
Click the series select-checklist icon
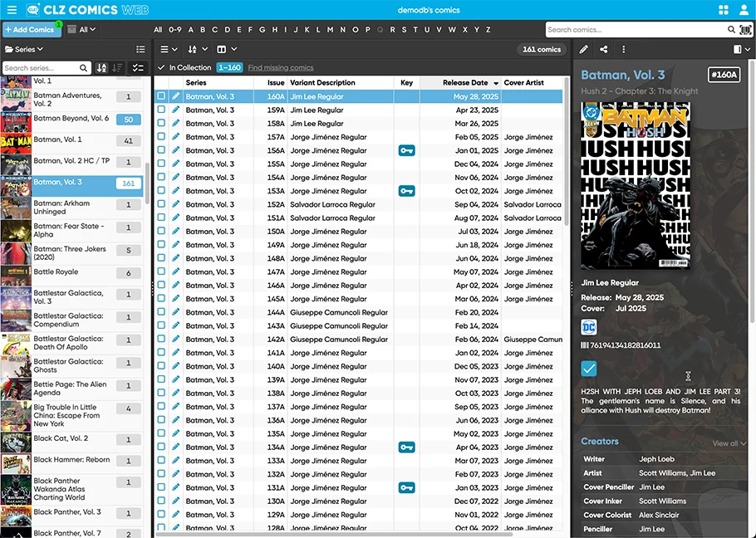coord(138,68)
